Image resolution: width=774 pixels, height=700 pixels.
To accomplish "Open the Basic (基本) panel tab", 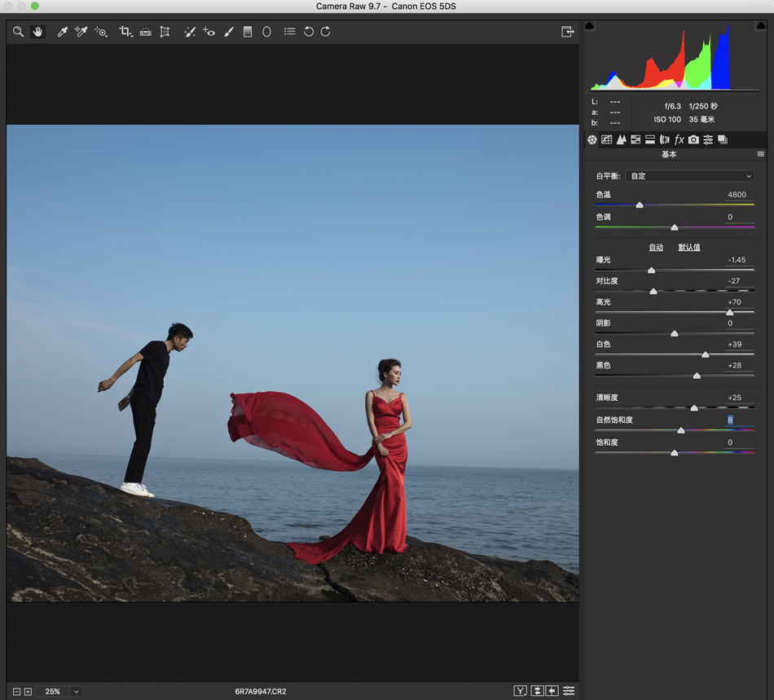I will pyautogui.click(x=591, y=139).
